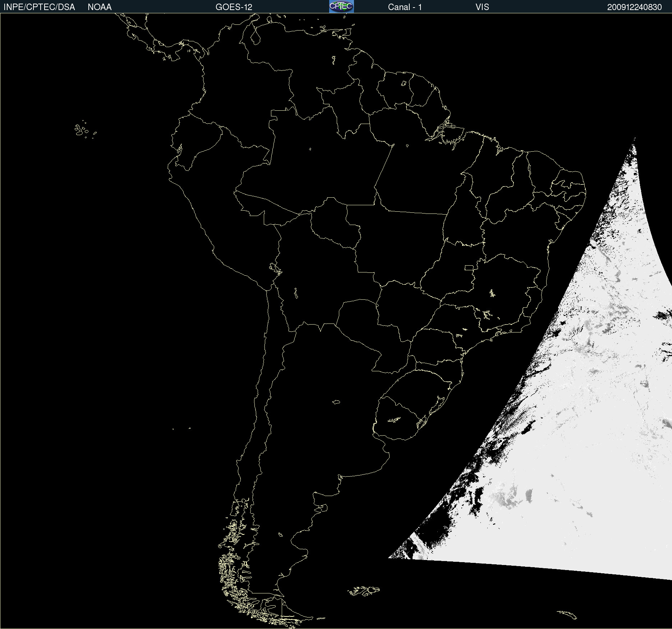This screenshot has height=629, width=672.
Task: Select the GOES-12 satellite label
Action: 234,7
